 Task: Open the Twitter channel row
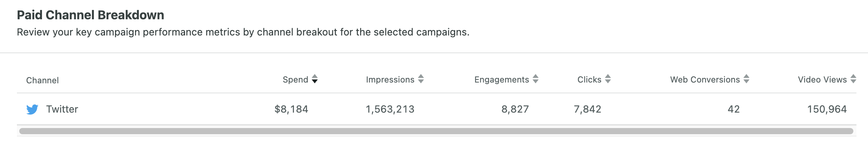pyautogui.click(x=437, y=109)
